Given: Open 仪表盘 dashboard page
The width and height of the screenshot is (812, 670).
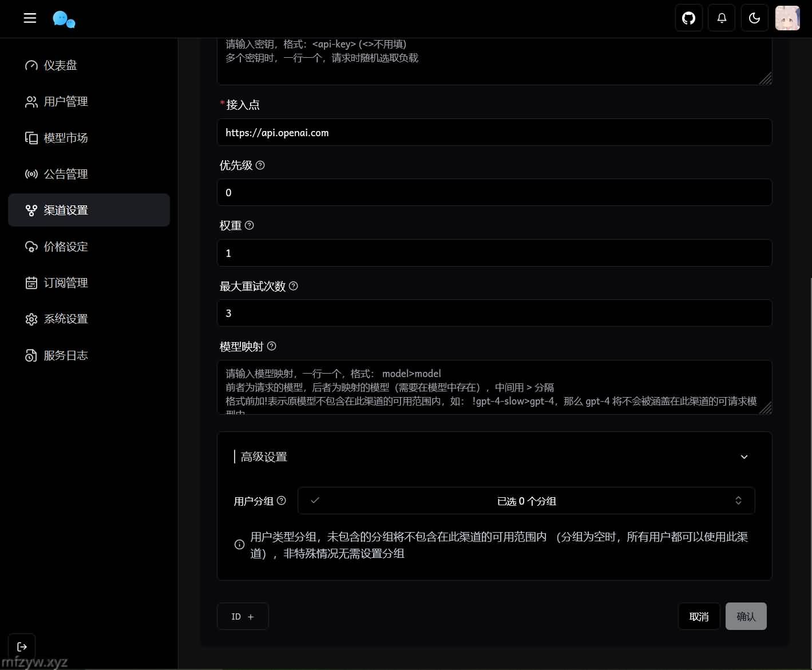Looking at the screenshot, I should 60,65.
